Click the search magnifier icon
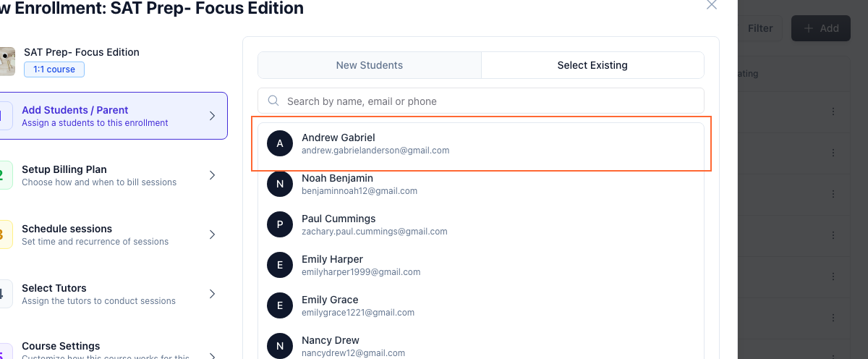The width and height of the screenshot is (868, 359). (273, 101)
